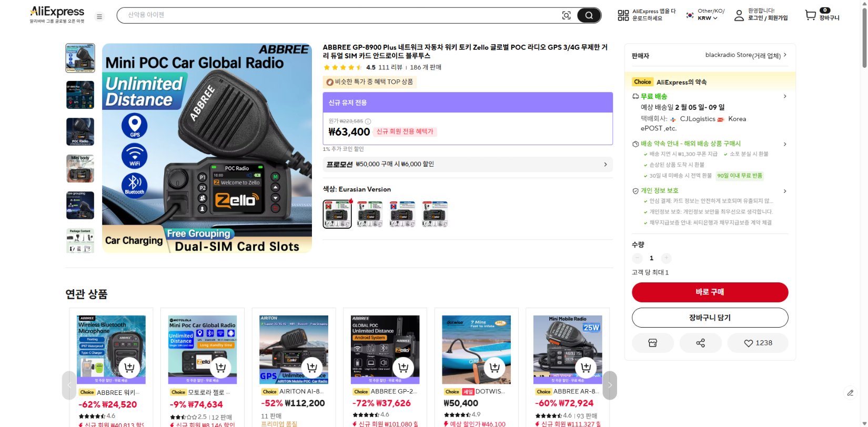Add to wishlist with heart 1238
The width and height of the screenshot is (868, 427).
(x=758, y=343)
